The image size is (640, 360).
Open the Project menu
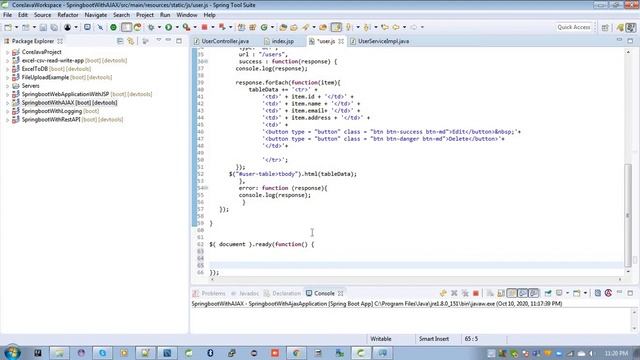point(144,15)
